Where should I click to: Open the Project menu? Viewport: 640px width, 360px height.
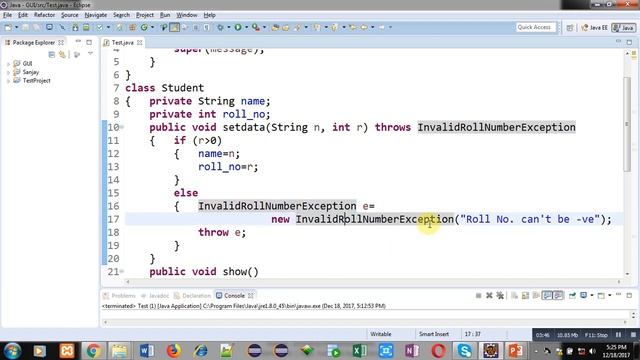[144, 15]
